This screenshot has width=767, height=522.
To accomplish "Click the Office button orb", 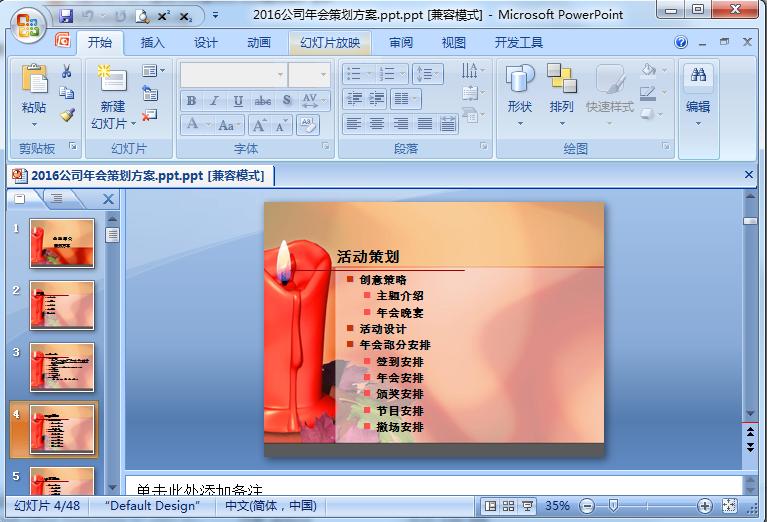I will (27, 24).
